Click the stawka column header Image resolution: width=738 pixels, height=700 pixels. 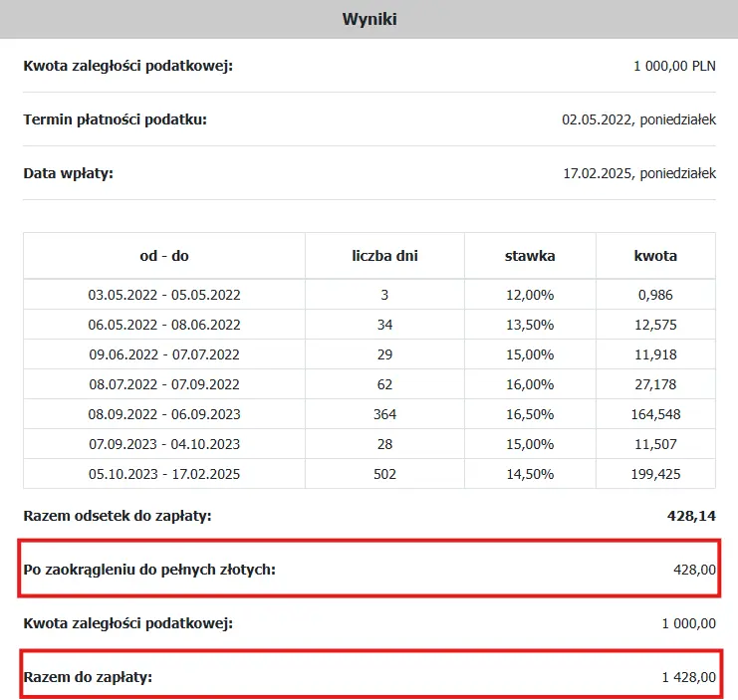click(530, 256)
